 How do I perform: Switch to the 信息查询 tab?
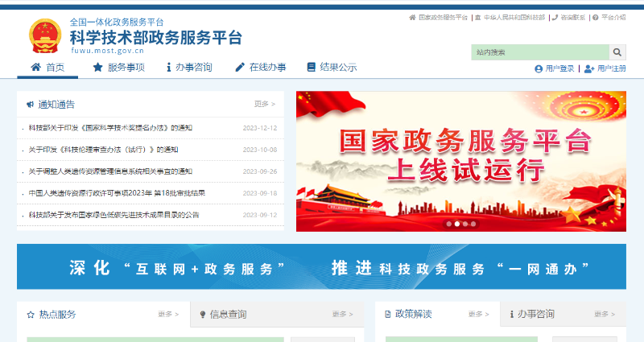click(228, 314)
